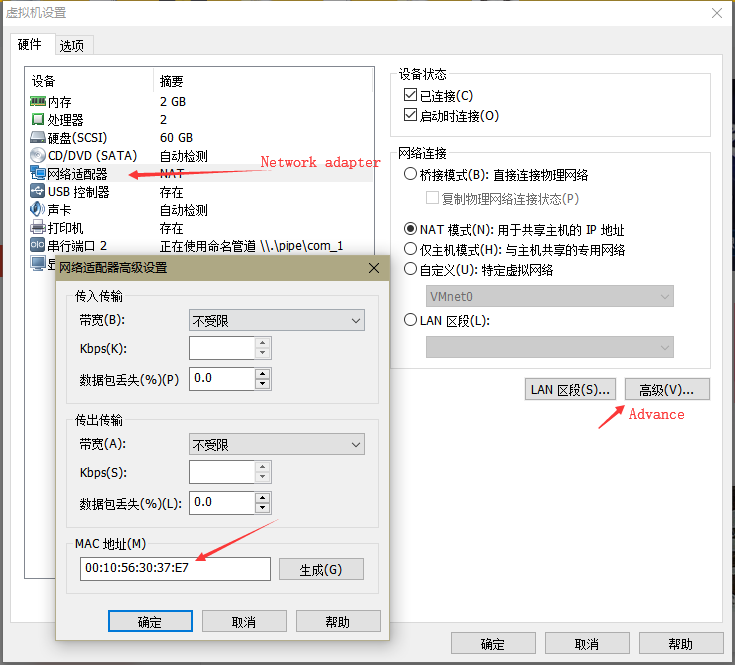Screen dimensions: 735x665
Task: Click 帮助 in 虚拟机设置 window
Action: (681, 643)
